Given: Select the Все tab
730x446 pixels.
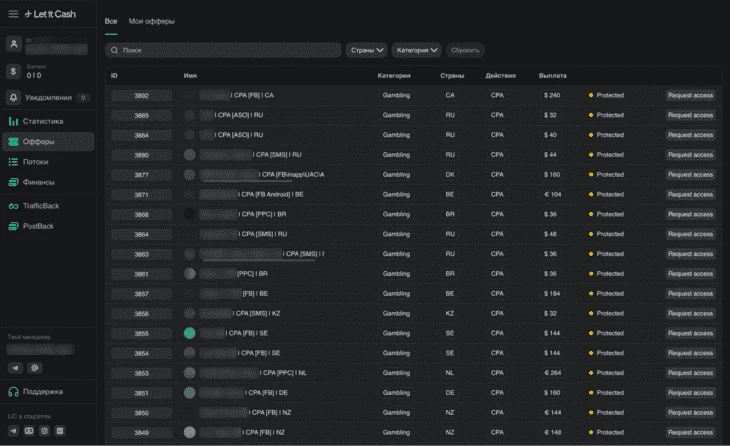Looking at the screenshot, I should tap(111, 21).
